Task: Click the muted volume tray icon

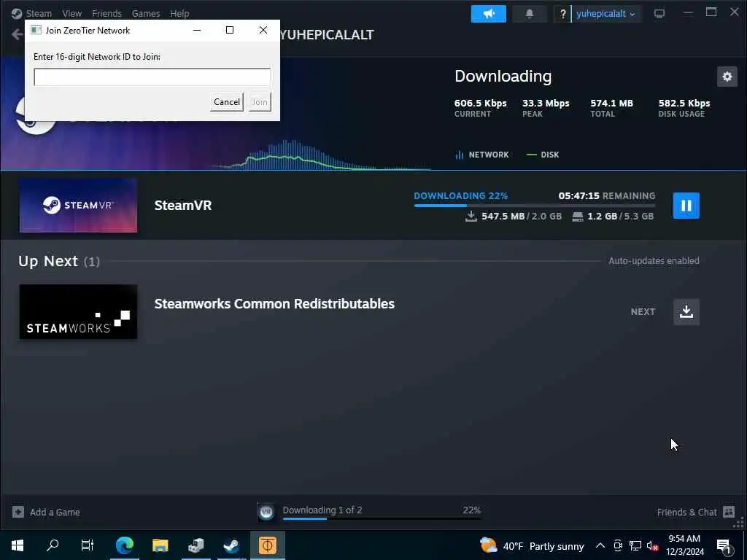Action: (652, 545)
